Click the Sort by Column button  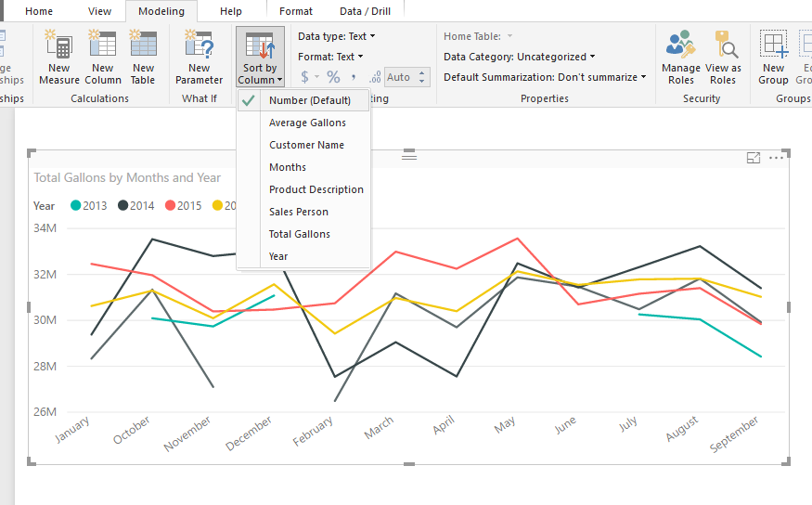pyautogui.click(x=260, y=57)
